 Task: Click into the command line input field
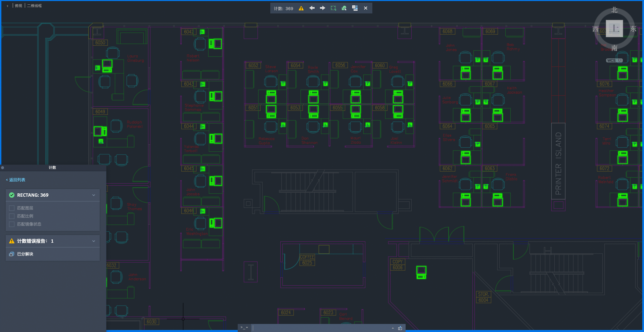click(x=321, y=328)
